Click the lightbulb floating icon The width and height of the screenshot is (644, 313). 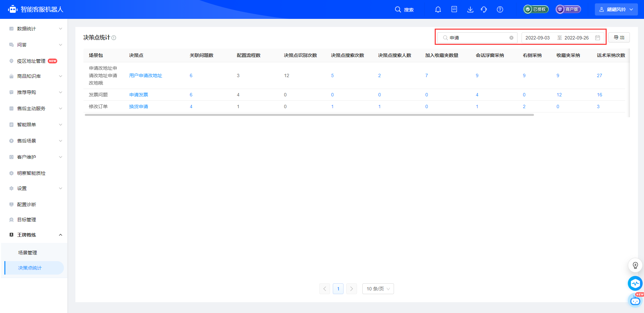coord(635,265)
